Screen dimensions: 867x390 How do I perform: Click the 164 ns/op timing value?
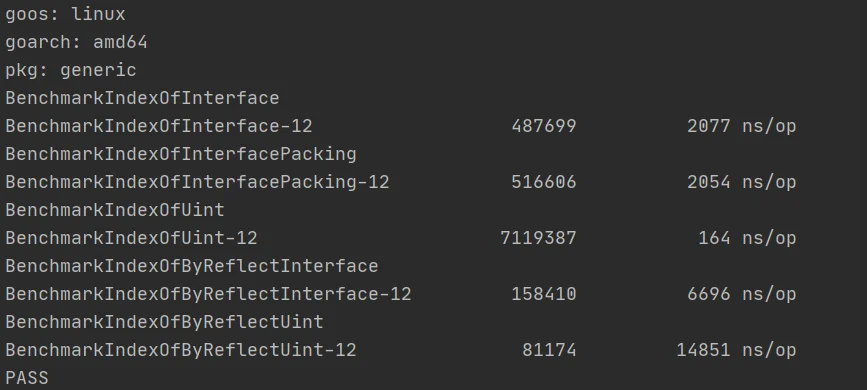click(747, 238)
